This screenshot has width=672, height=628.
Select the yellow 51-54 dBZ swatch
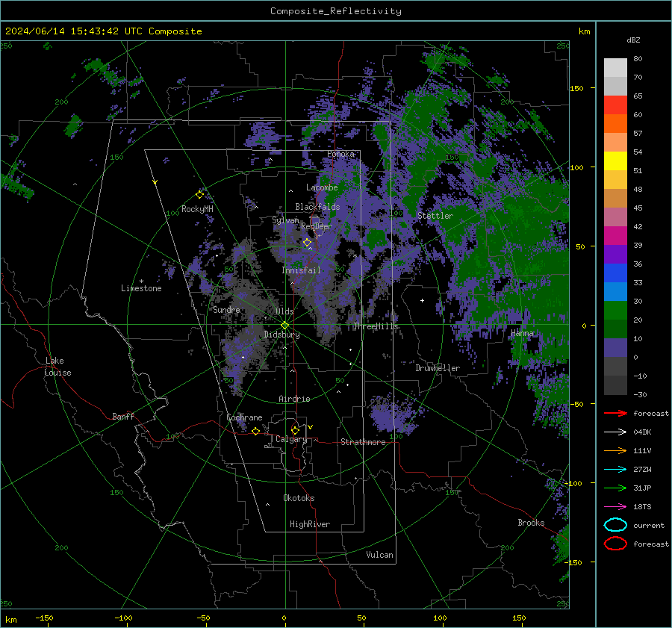point(615,161)
